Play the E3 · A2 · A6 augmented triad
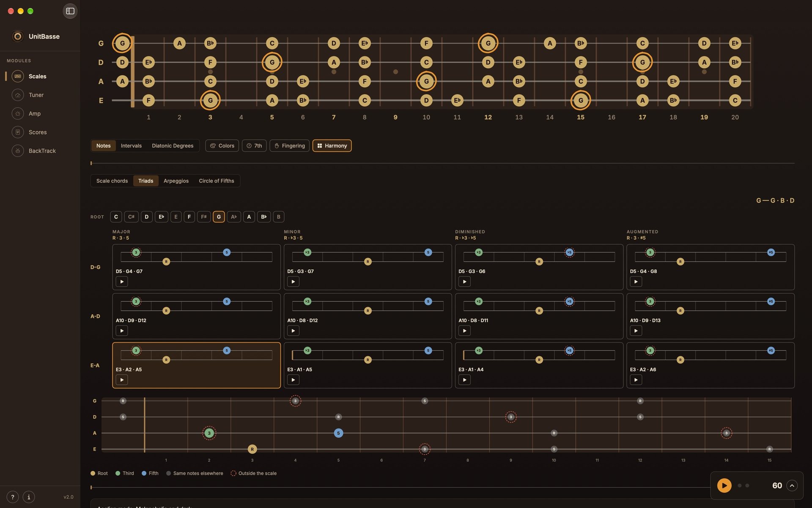Viewport: 812px width, 508px height. click(636, 380)
